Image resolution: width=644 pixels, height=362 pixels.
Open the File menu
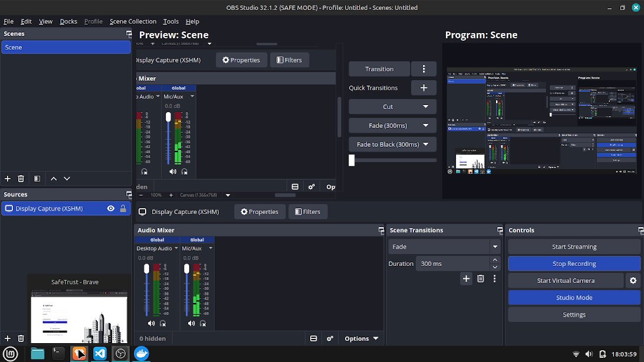[x=9, y=21]
